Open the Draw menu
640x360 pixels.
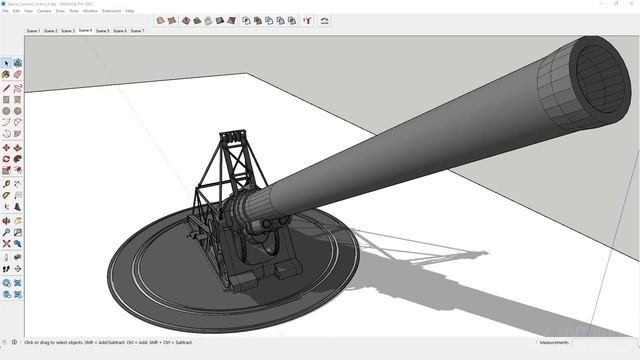point(60,11)
